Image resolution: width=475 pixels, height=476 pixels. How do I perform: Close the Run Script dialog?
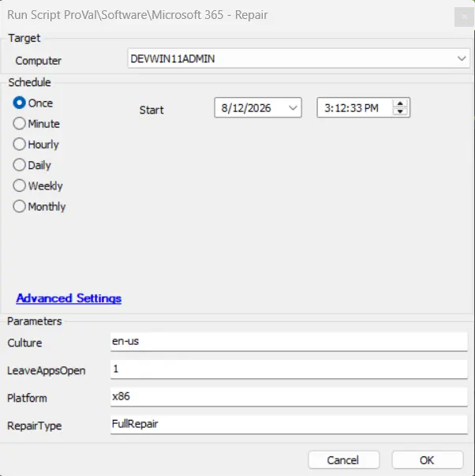pyautogui.click(x=464, y=17)
